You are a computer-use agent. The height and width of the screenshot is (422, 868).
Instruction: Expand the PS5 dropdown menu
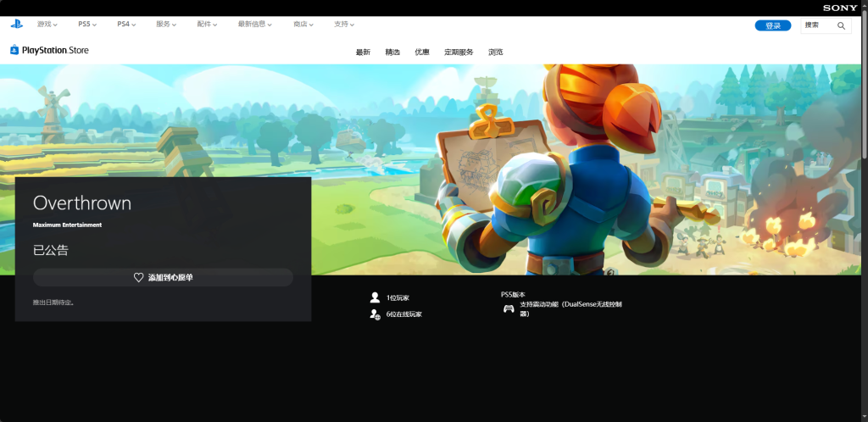(87, 25)
